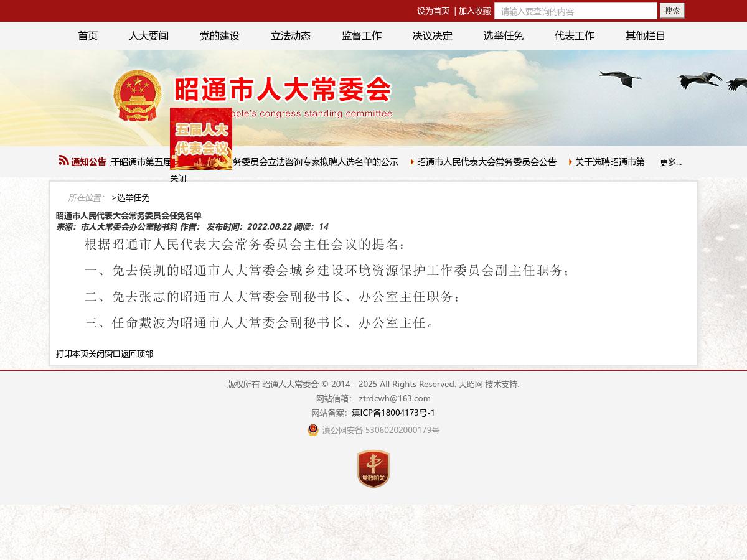Viewport: 747px width, 560px height.
Task: Click the arrow bullet before 关于选聘昭通市第 notice
Action: (x=570, y=162)
